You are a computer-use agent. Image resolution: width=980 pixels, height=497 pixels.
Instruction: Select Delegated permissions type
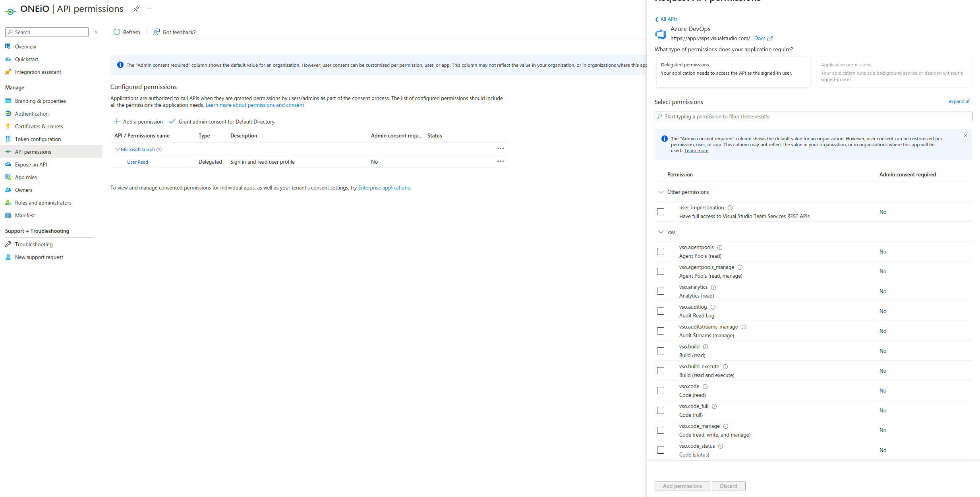point(733,72)
